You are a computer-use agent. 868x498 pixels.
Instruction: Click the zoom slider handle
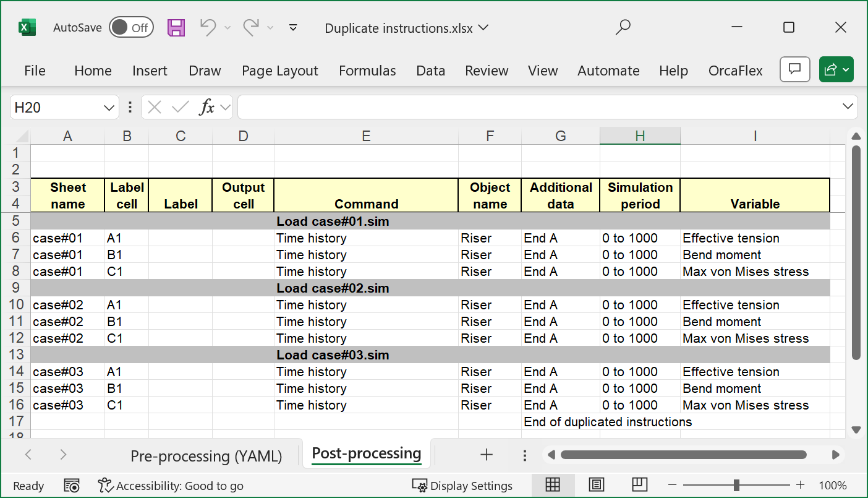coord(736,486)
